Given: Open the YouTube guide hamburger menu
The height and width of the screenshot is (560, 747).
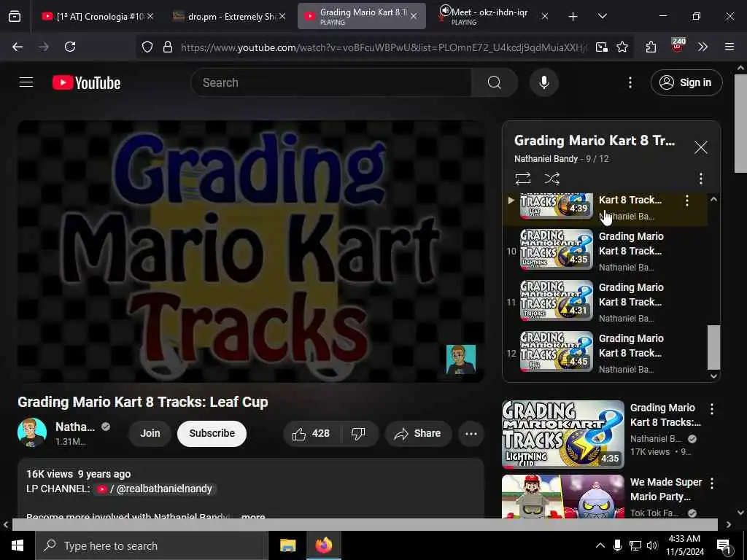Looking at the screenshot, I should [x=26, y=82].
